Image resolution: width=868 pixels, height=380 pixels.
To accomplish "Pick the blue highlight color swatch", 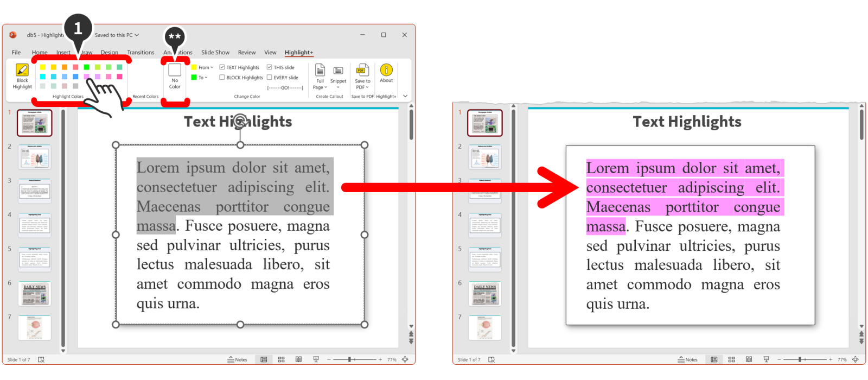I will coord(75,77).
